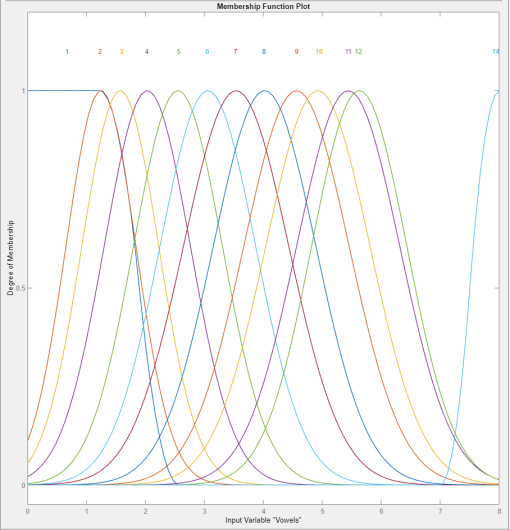
Task: Click the x-axis tick label 8
Action: point(499,511)
